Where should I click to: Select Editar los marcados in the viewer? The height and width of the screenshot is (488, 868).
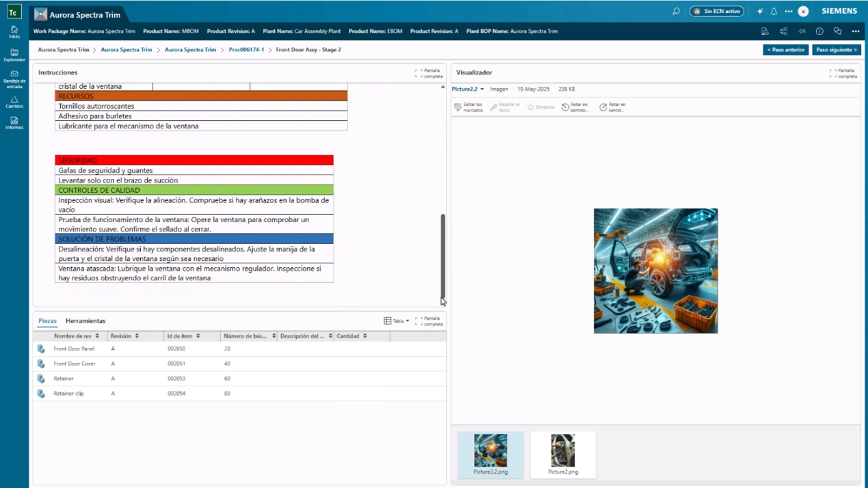[x=468, y=107]
